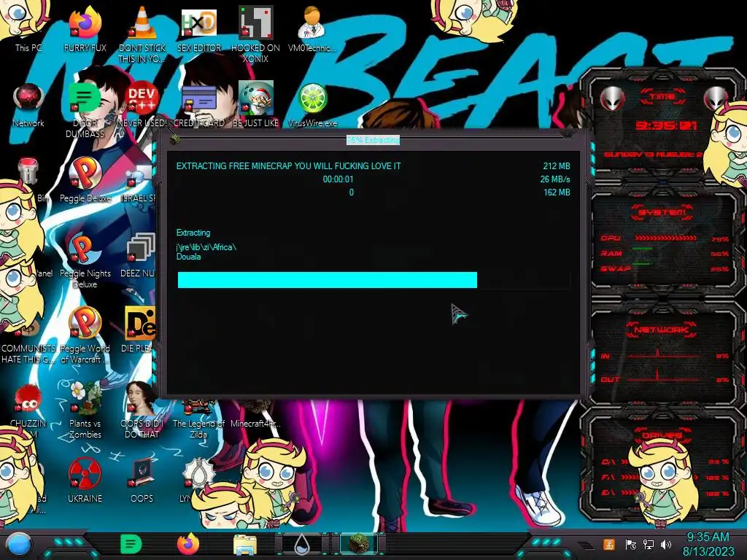Click the '212 MB' total size value

(557, 166)
